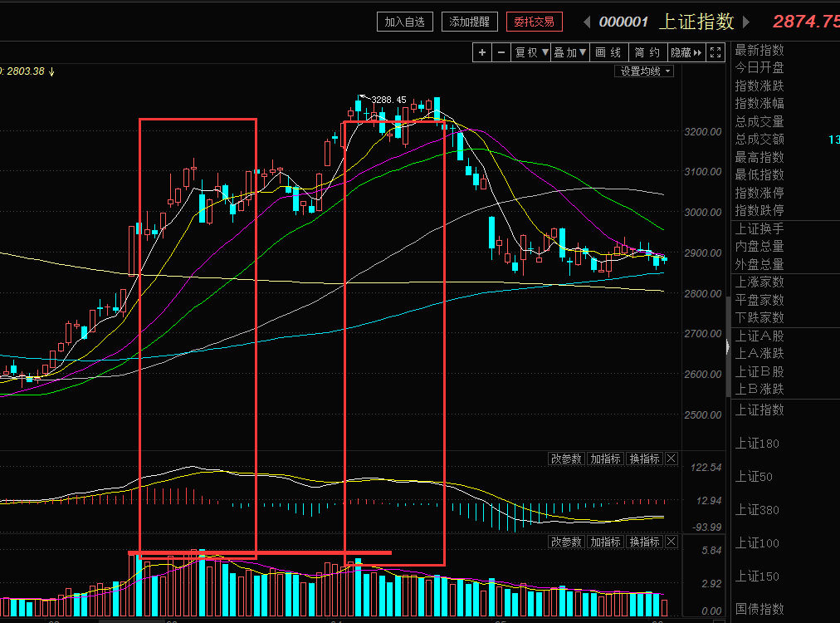Click 添加提醒 button
The height and width of the screenshot is (623, 840).
tap(470, 22)
